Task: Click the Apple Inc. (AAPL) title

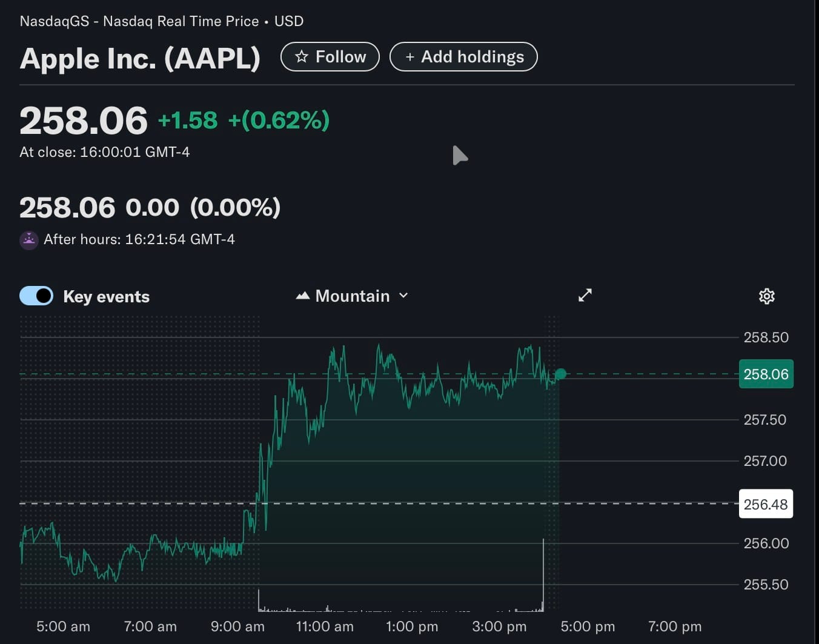Action: [x=140, y=59]
